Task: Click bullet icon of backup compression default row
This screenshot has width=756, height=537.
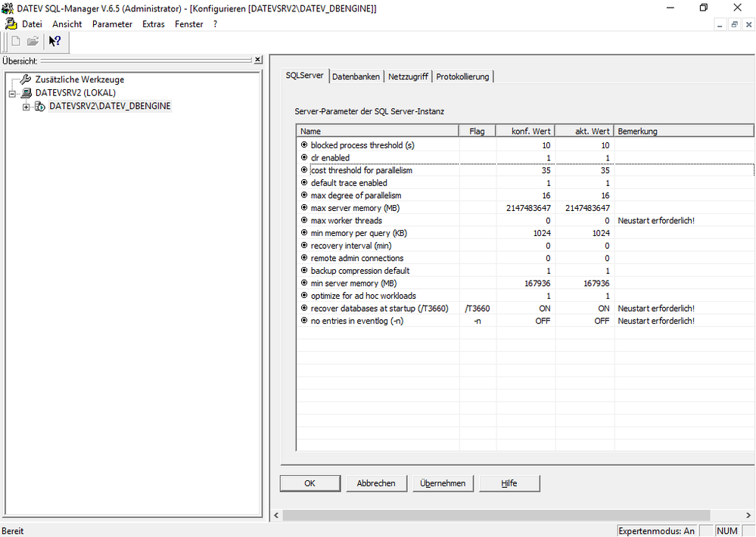Action: click(304, 270)
